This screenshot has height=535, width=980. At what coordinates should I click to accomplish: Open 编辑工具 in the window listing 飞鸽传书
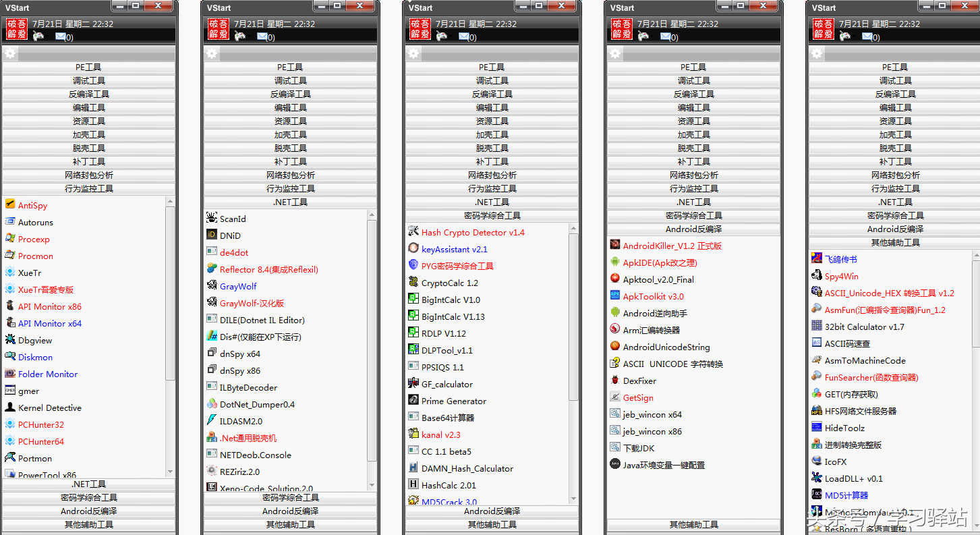coord(895,108)
